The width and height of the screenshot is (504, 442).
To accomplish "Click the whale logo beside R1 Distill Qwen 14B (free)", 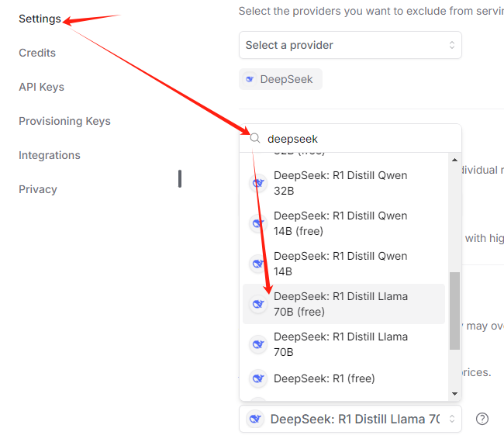I will pyautogui.click(x=258, y=223).
